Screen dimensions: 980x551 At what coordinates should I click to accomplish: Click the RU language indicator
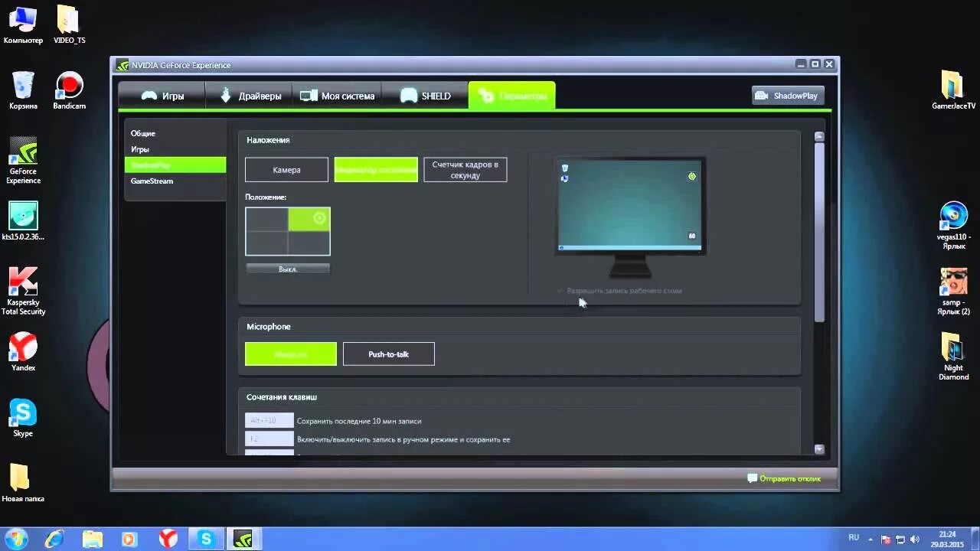click(x=854, y=538)
